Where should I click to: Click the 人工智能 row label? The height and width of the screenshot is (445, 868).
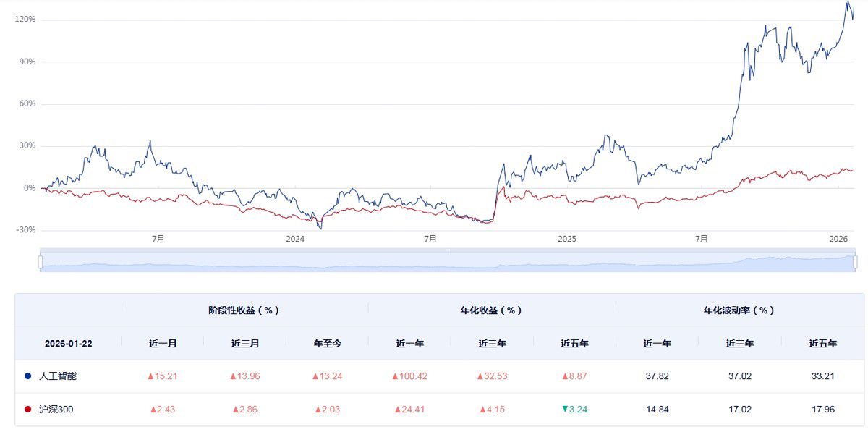[57, 376]
